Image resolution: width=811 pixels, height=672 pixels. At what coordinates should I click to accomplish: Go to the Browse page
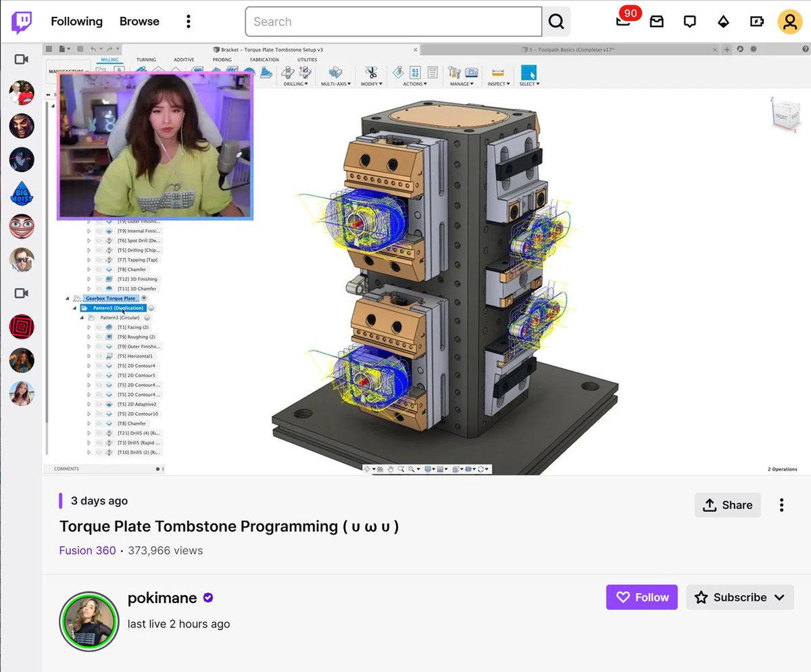pos(139,22)
